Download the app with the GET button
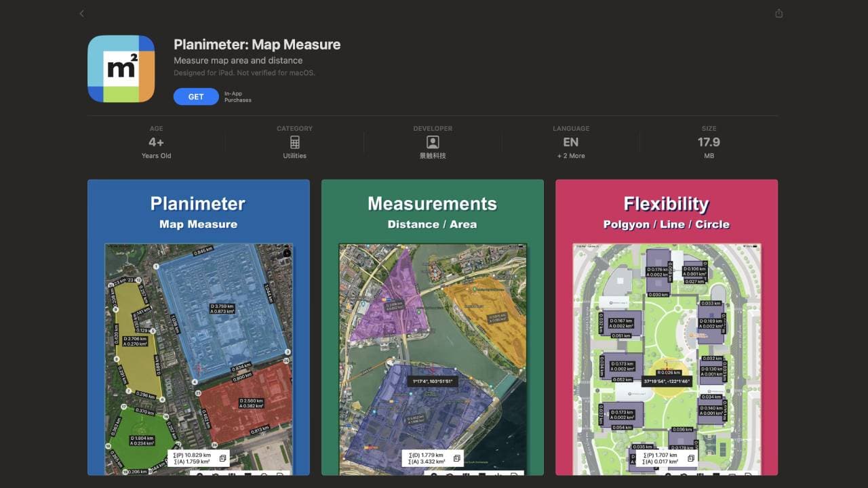 click(196, 97)
